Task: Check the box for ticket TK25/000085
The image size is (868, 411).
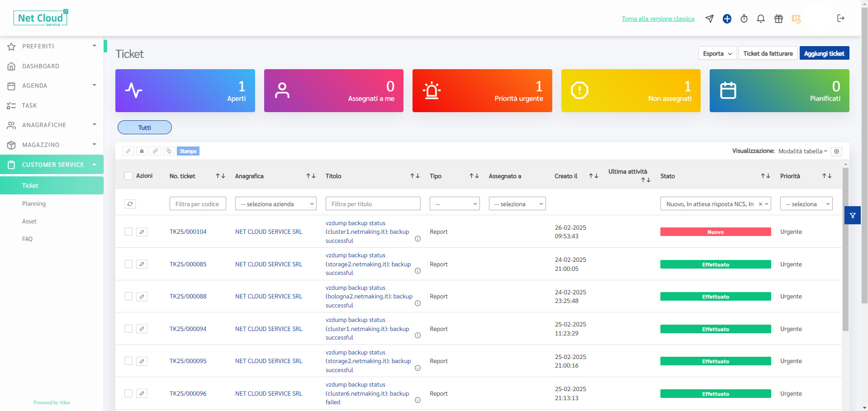Action: point(128,264)
